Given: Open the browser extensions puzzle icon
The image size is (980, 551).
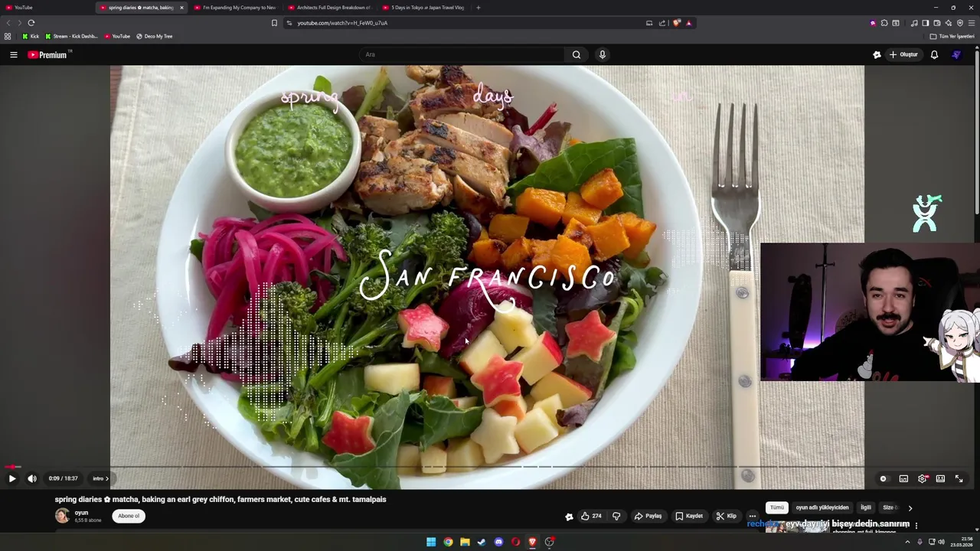Looking at the screenshot, I should 884,23.
